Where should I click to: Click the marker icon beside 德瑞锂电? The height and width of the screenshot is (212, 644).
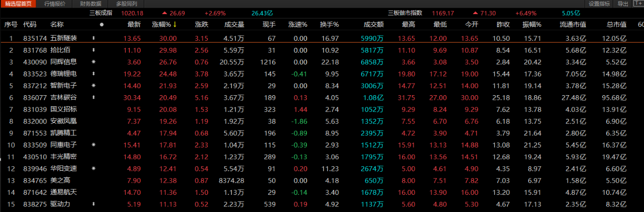93,74
